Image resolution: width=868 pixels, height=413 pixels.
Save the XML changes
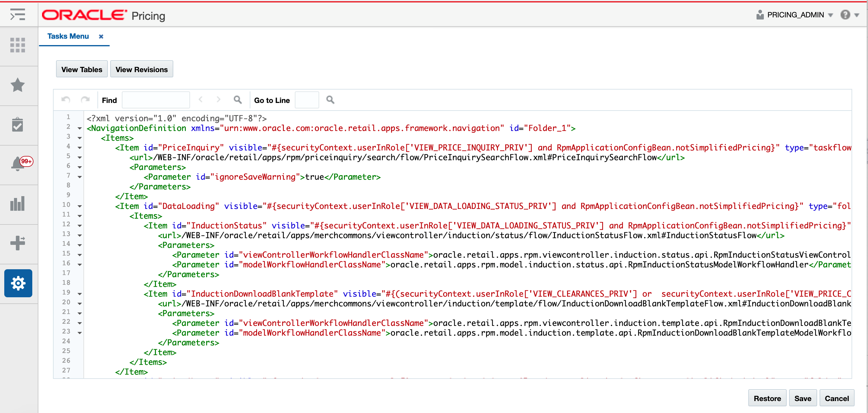pos(803,398)
